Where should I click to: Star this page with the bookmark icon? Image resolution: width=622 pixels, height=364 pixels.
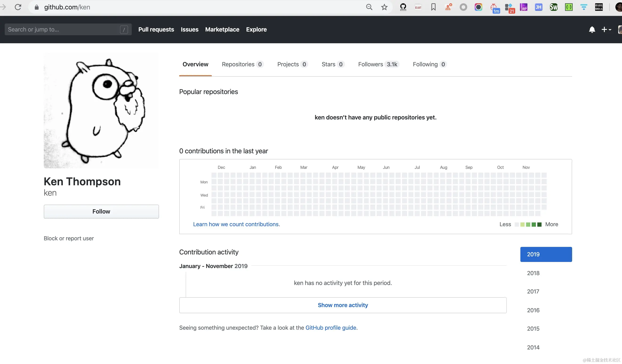[384, 7]
